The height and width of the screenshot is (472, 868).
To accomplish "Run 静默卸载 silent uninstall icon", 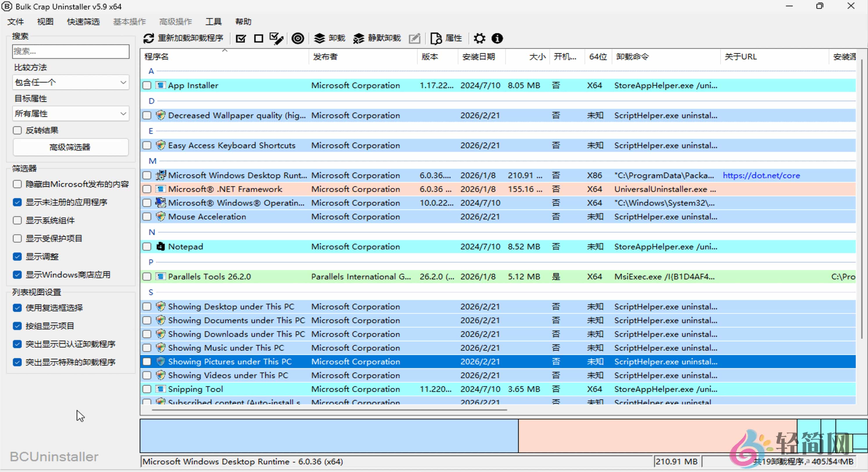I will (x=359, y=38).
